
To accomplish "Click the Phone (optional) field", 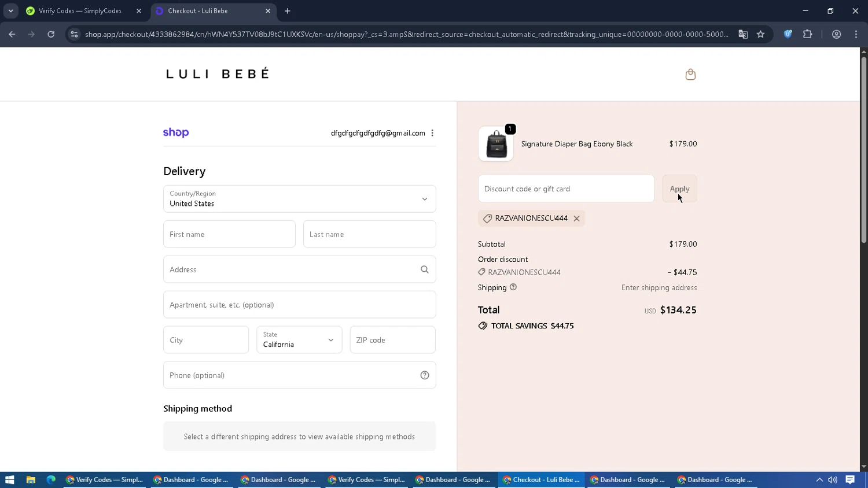I will pos(300,375).
